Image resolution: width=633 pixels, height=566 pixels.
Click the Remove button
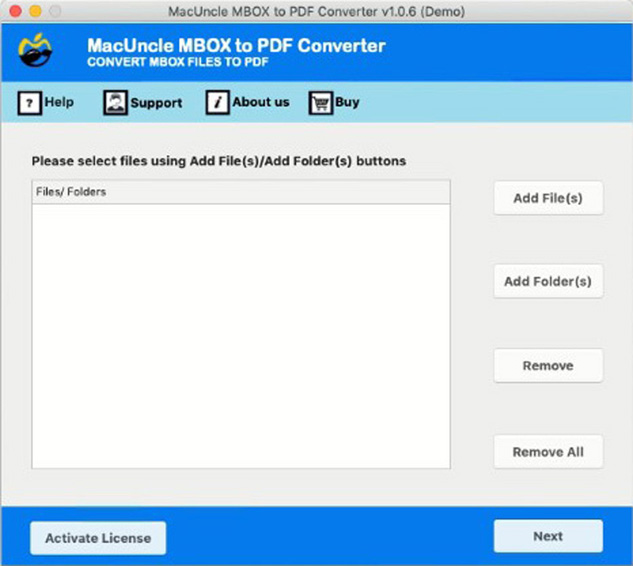click(x=548, y=366)
